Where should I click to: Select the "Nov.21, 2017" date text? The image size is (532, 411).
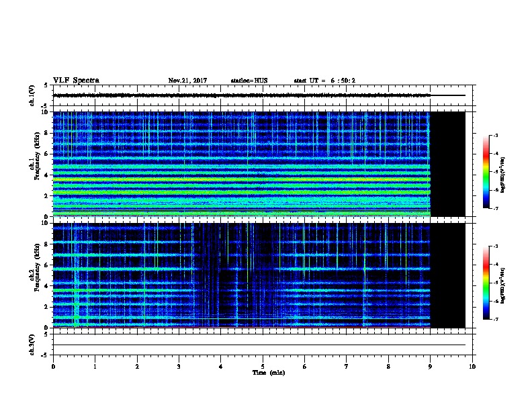(187, 81)
